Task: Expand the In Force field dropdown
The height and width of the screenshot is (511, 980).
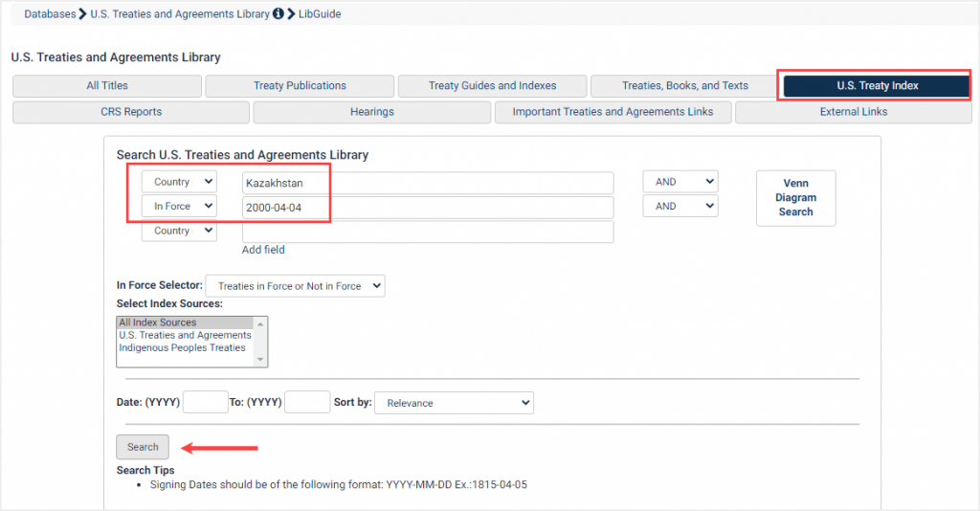Action: tap(179, 206)
